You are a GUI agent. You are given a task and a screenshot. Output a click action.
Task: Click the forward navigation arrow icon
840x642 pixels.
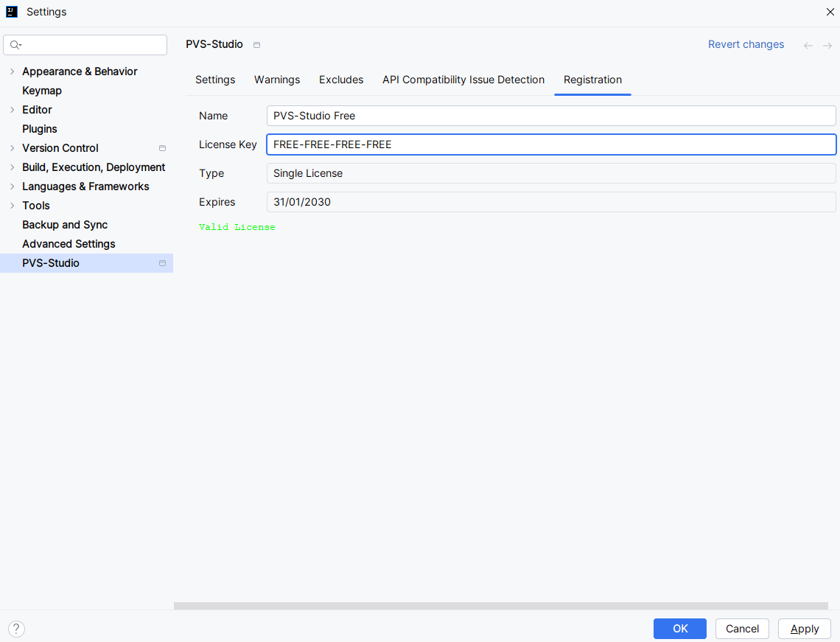(827, 46)
